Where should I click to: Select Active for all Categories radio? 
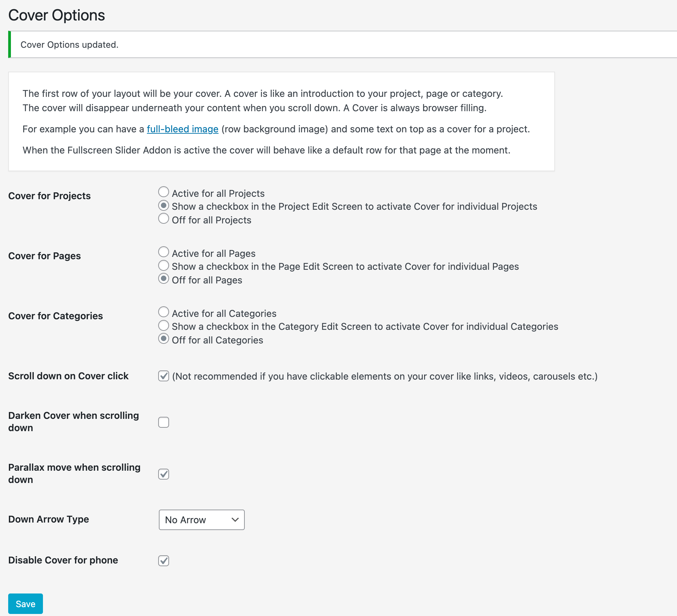(x=164, y=312)
